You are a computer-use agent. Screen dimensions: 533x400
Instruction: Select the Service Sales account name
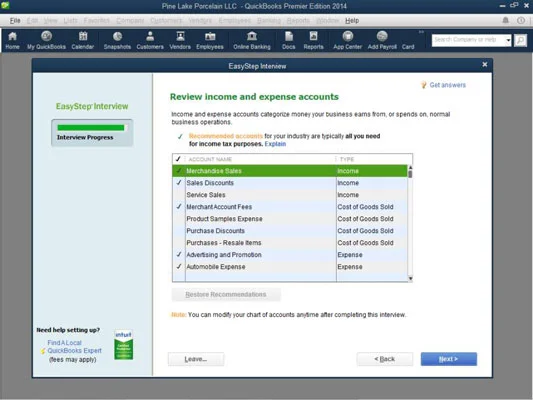coord(206,195)
